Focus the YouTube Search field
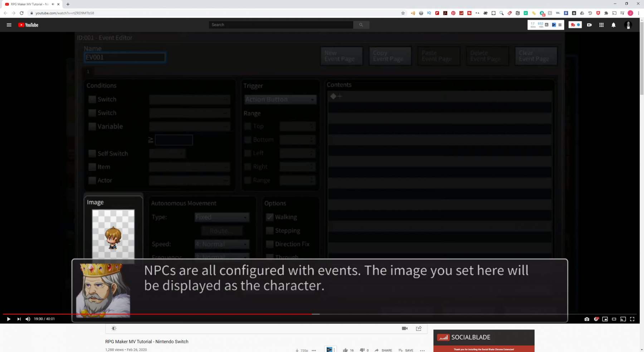644x352 pixels. (x=281, y=25)
